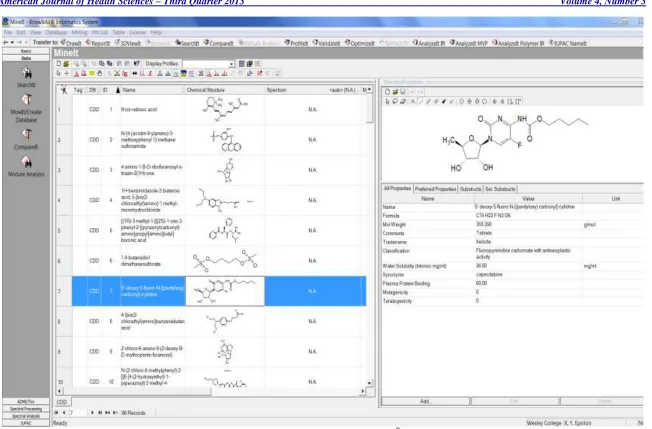This screenshot has height=429, width=652.
Task: Open the Mining menu
Action: (79, 32)
